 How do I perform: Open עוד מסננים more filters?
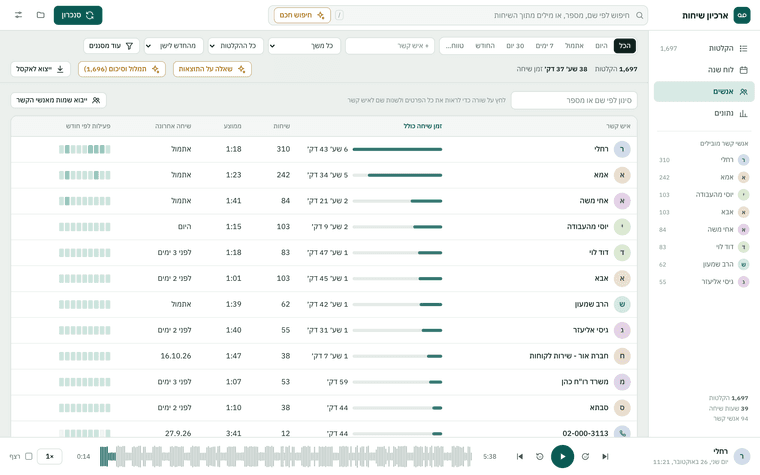point(111,46)
